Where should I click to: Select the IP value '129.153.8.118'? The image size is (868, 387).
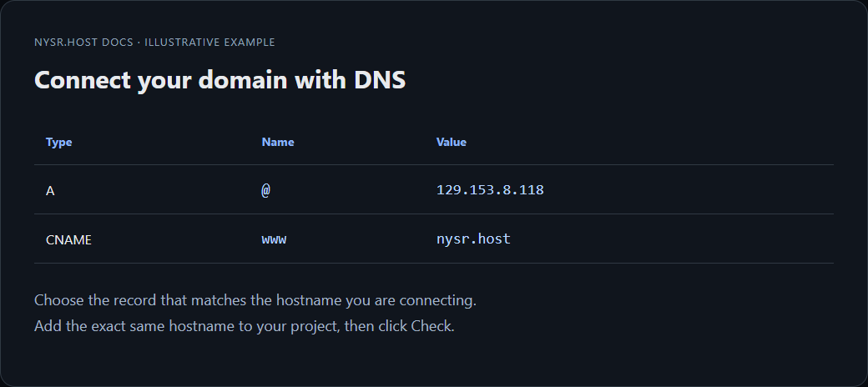point(490,189)
